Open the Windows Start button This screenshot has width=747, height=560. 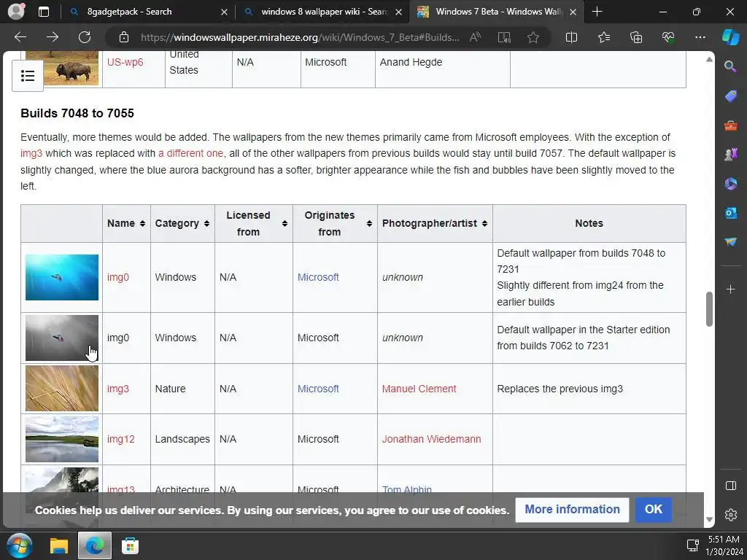pos(19,545)
